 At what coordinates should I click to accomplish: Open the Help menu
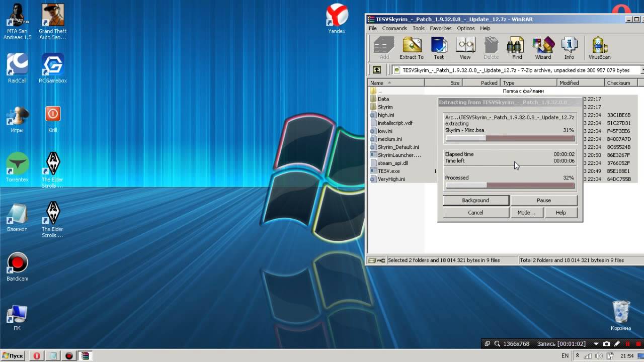pos(485,28)
